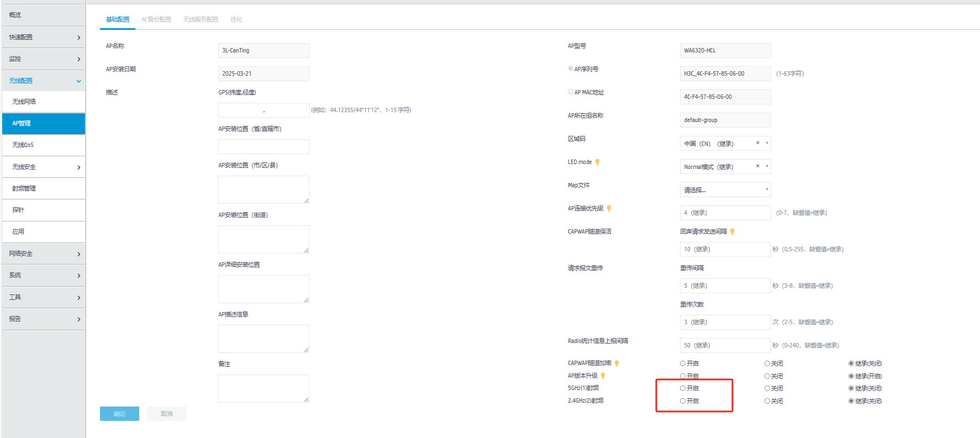This screenshot has height=438, width=980.
Task: Turn off 5GHz(1)射频 with 关闭
Action: (767, 388)
